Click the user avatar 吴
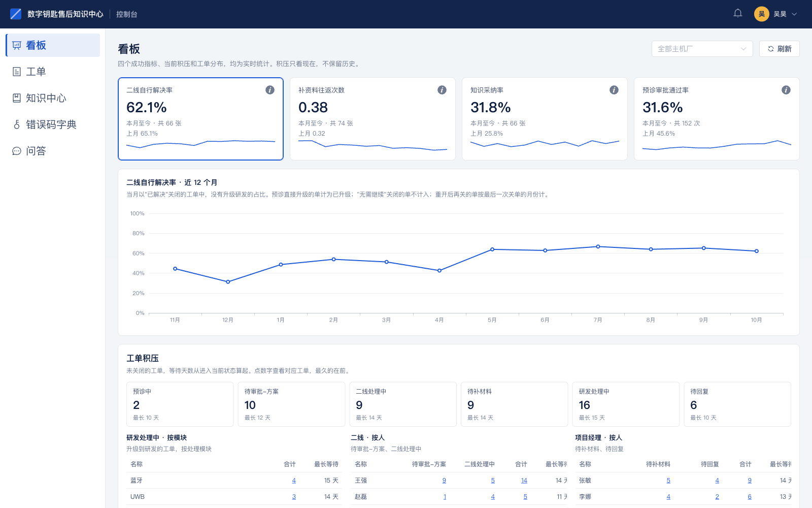The width and height of the screenshot is (812, 508). pyautogui.click(x=761, y=14)
